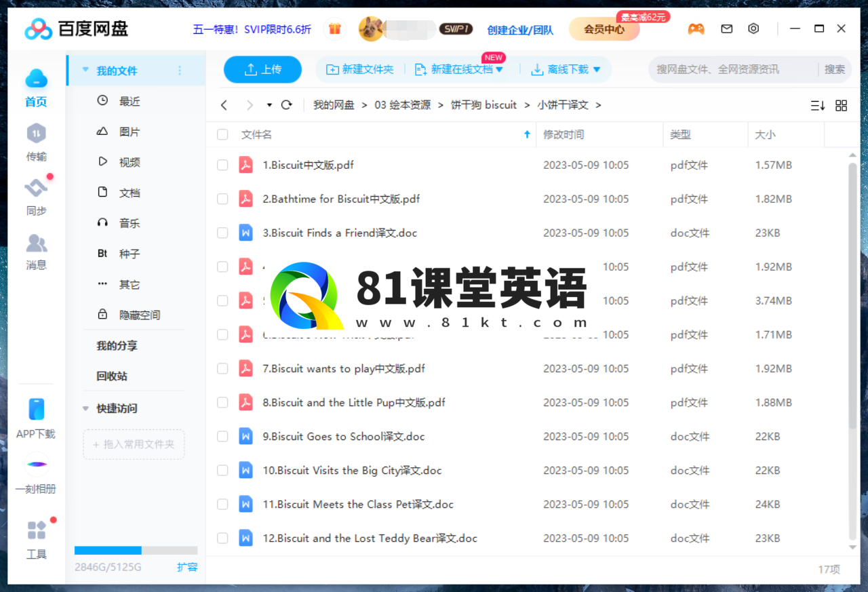Viewport: 868px width, 592px height.
Task: Click the Baidu Netdisk logo
Action: tap(76, 28)
